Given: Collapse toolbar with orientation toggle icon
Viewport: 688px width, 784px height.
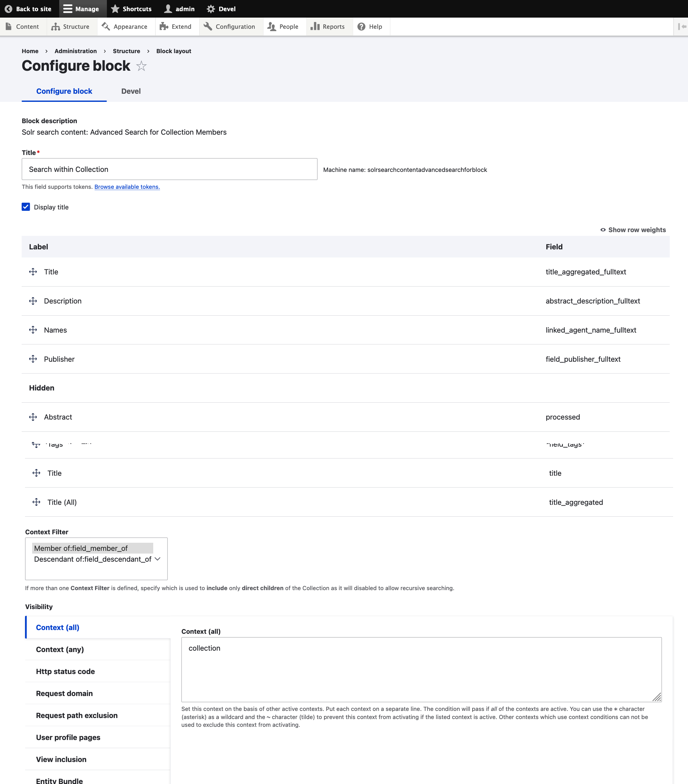Looking at the screenshot, I should 682,26.
